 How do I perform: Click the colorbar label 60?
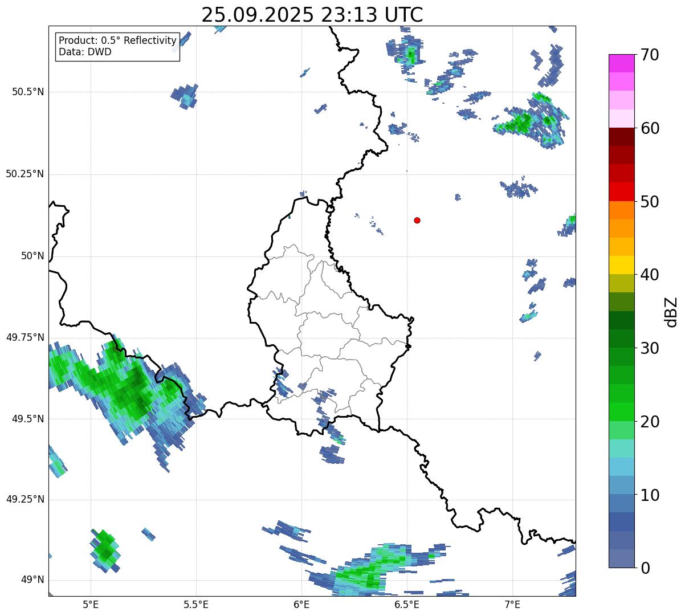pos(650,128)
